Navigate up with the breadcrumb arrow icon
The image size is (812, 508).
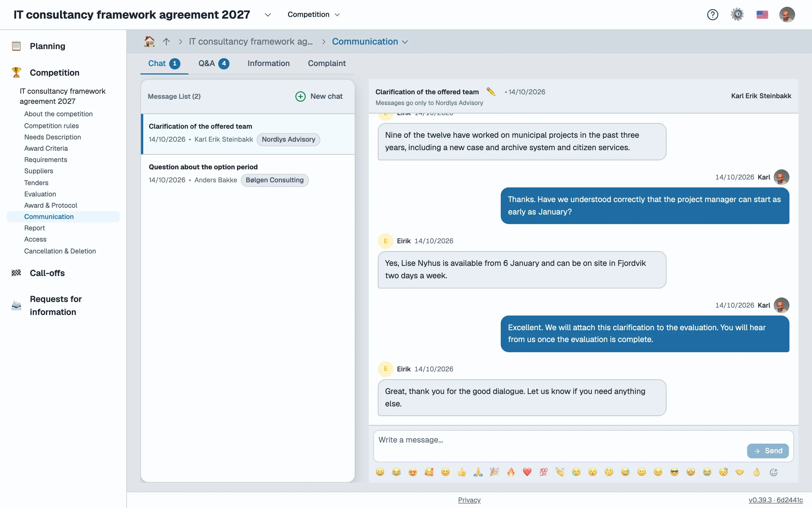(166, 42)
